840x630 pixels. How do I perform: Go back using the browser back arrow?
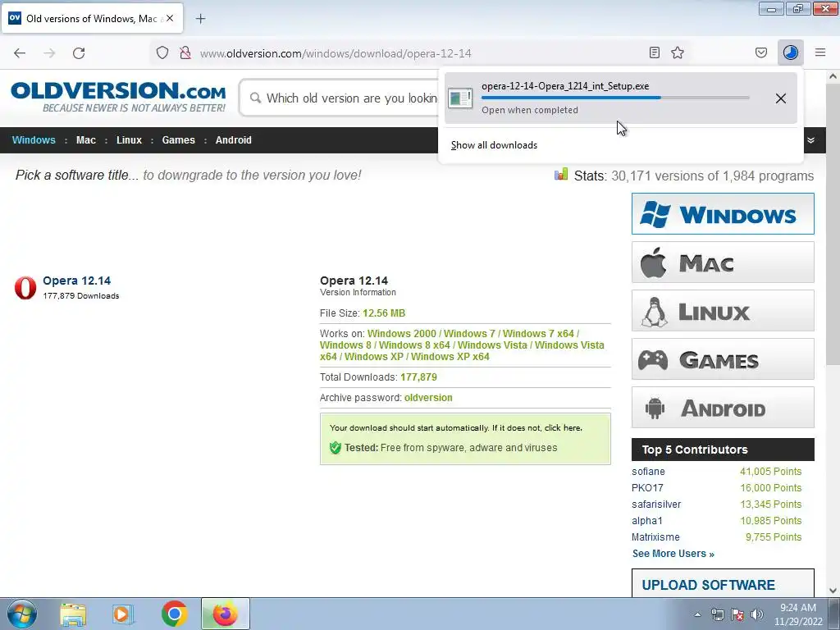point(20,53)
